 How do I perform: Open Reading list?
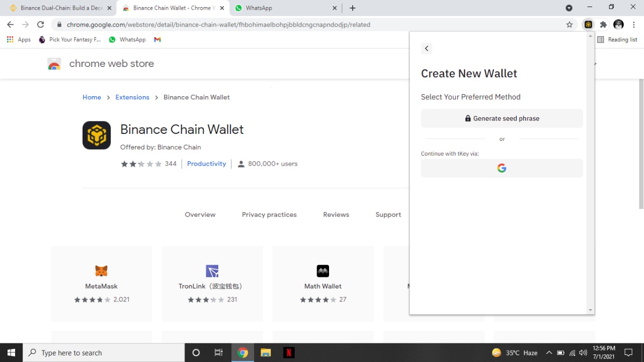point(617,39)
